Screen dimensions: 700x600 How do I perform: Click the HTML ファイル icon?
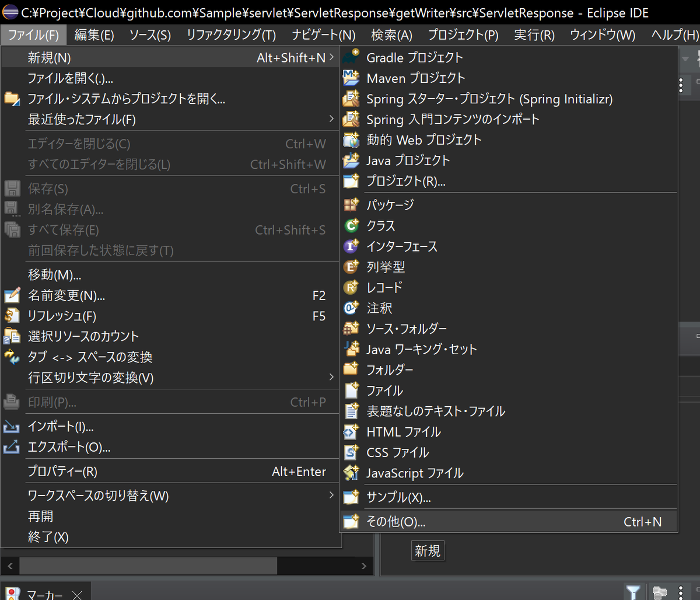click(x=351, y=432)
